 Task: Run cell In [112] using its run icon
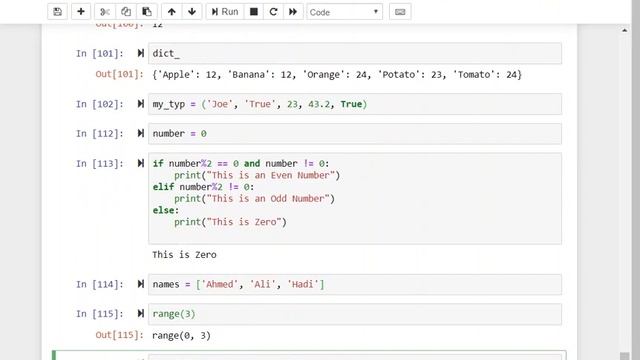coord(141,133)
